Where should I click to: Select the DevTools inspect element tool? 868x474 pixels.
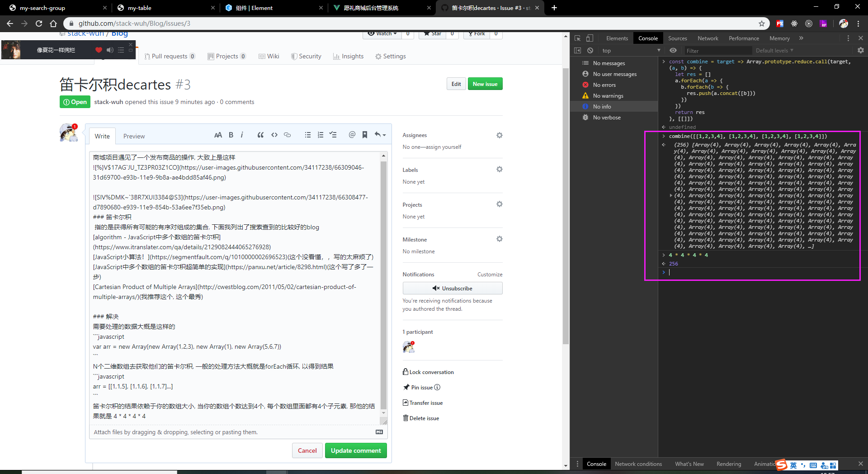(577, 38)
